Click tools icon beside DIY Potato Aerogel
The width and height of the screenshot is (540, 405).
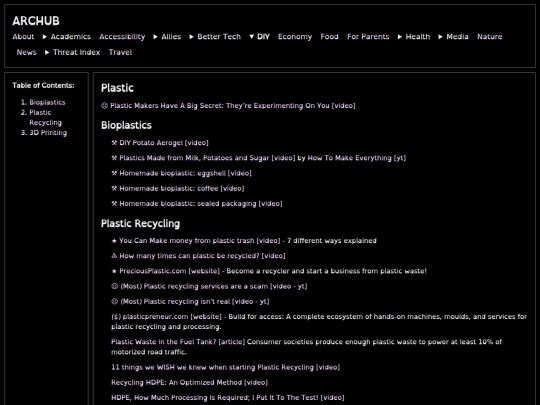114,143
